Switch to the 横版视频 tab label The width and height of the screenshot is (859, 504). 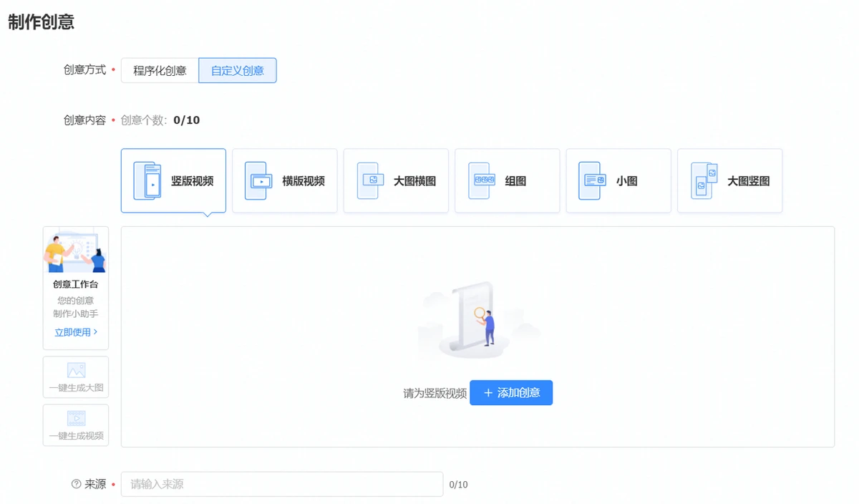click(304, 181)
